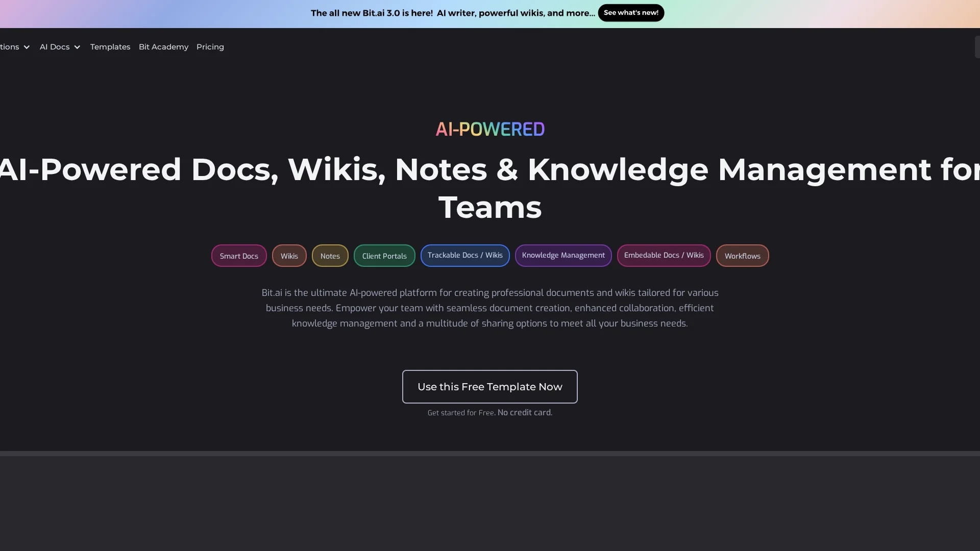Click the banner text 'The all new Bit.ai 3.0 is here!'
The image size is (980, 551).
click(x=372, y=13)
